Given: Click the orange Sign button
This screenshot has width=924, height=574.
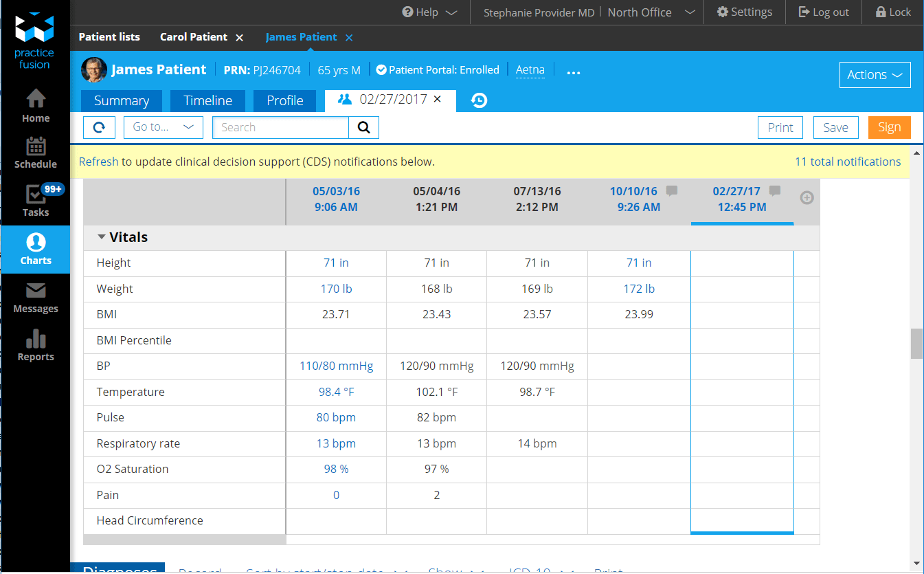Looking at the screenshot, I should (x=889, y=127).
